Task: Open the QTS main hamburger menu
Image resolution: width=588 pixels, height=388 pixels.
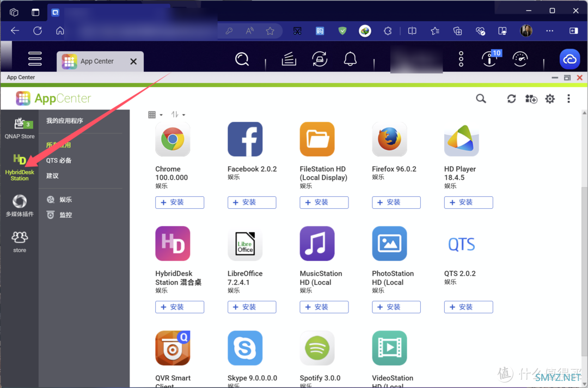Action: click(x=35, y=59)
